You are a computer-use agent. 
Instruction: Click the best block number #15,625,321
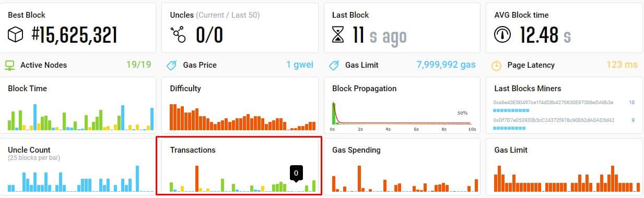pyautogui.click(x=74, y=35)
